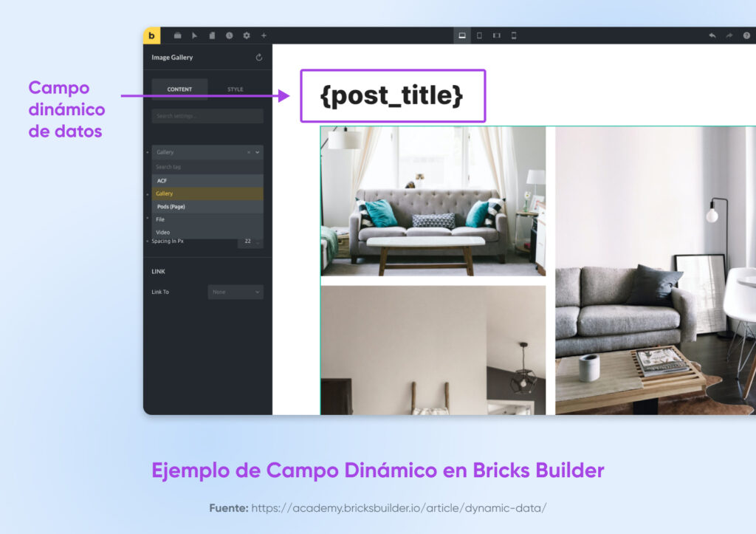This screenshot has width=756, height=534.
Task: Click the undo arrow icon
Action: [x=711, y=35]
